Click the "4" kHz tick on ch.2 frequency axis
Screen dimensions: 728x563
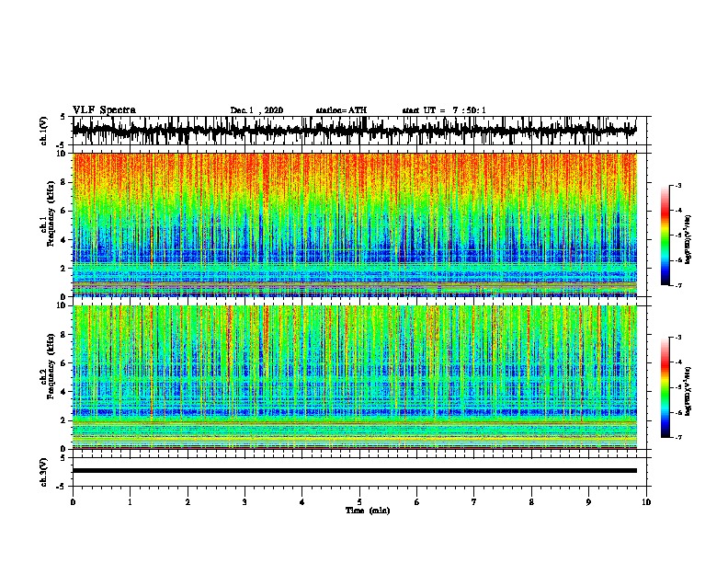click(64, 392)
